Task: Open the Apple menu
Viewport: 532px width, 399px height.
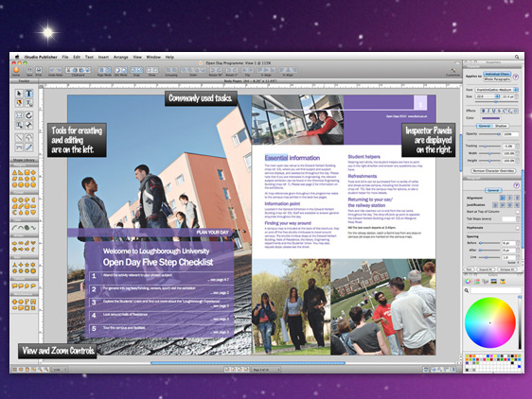Action: pos(17,57)
